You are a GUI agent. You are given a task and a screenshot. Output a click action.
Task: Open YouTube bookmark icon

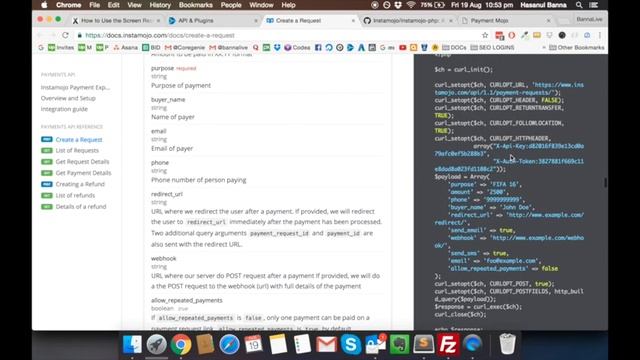(402, 47)
